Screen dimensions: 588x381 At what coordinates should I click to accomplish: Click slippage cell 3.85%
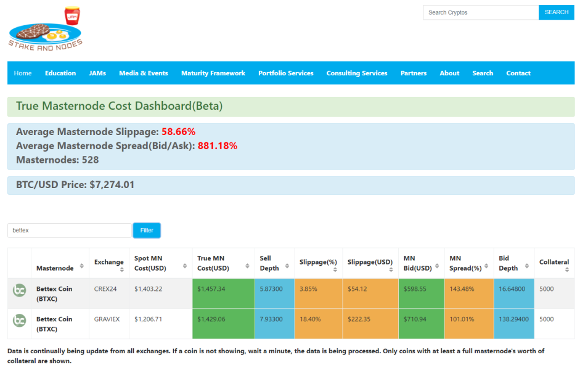[319, 293]
